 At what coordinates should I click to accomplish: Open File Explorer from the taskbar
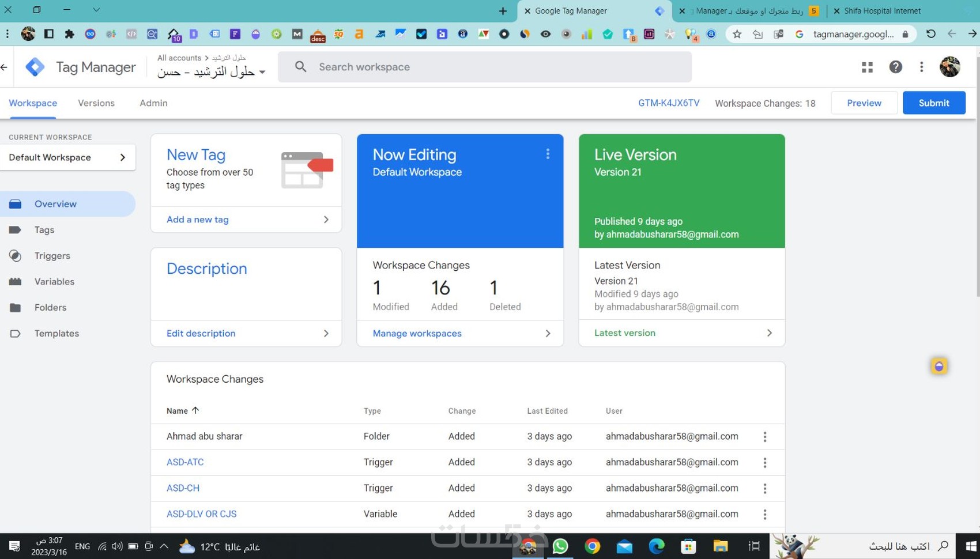tap(721, 546)
